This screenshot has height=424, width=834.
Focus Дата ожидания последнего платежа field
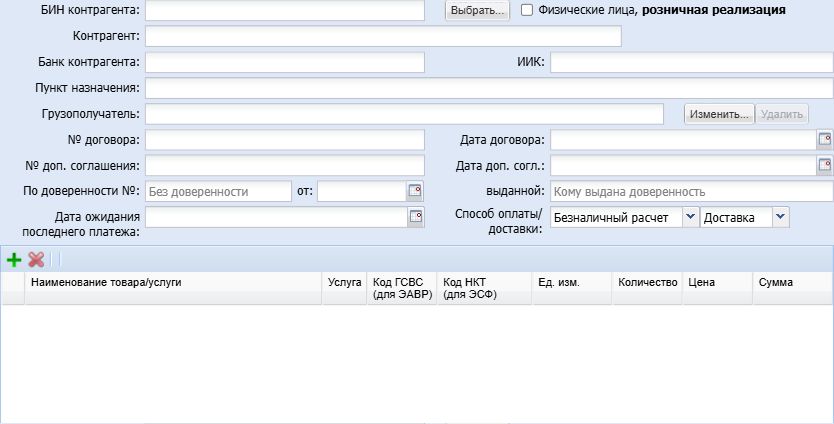coord(276,217)
